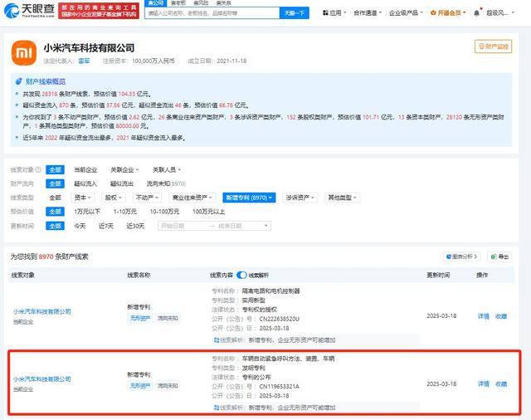Open 小米汽车科技有限公司 link in 隔离电路 row
Viewport: 531px width, 420px height.
(42, 311)
